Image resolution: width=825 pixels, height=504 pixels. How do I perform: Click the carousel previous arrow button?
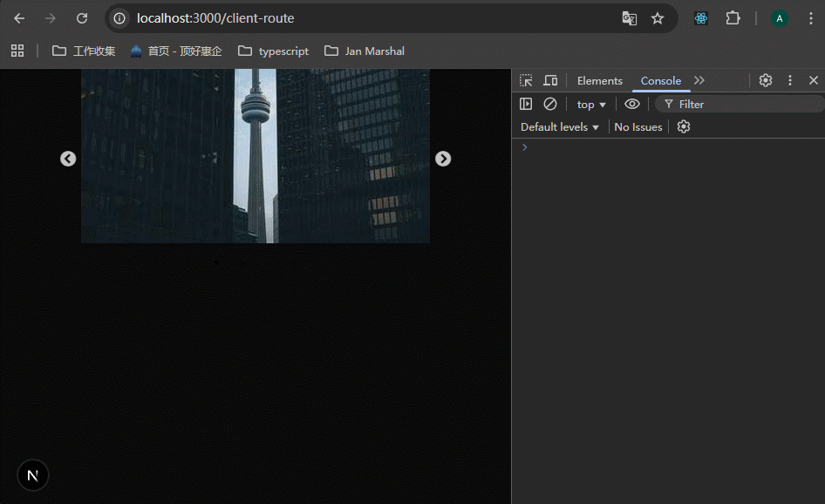[x=68, y=159]
